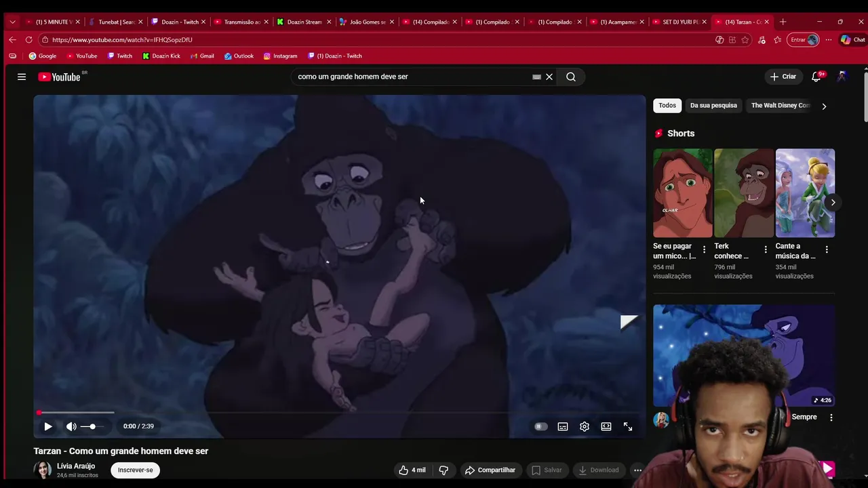Select The Walt Disney Company chip
868x488 pixels.
780,106
